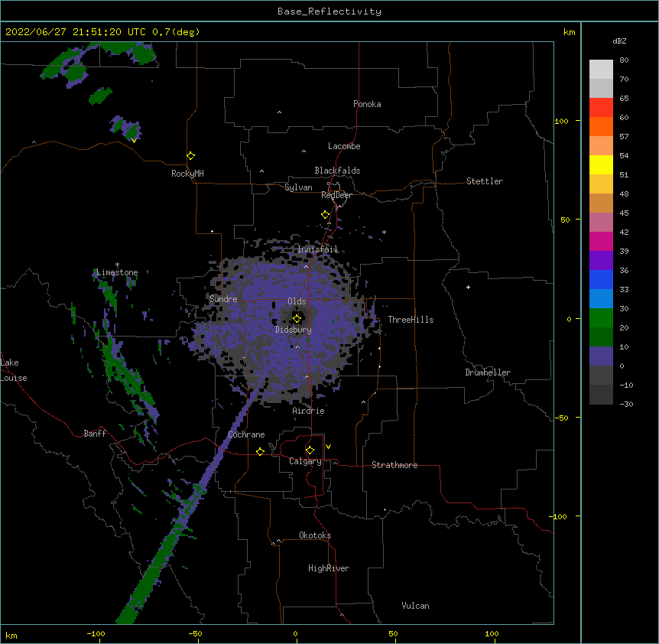Click the HighRiver label
Image resolution: width=659 pixels, height=644 pixels.
329,568
